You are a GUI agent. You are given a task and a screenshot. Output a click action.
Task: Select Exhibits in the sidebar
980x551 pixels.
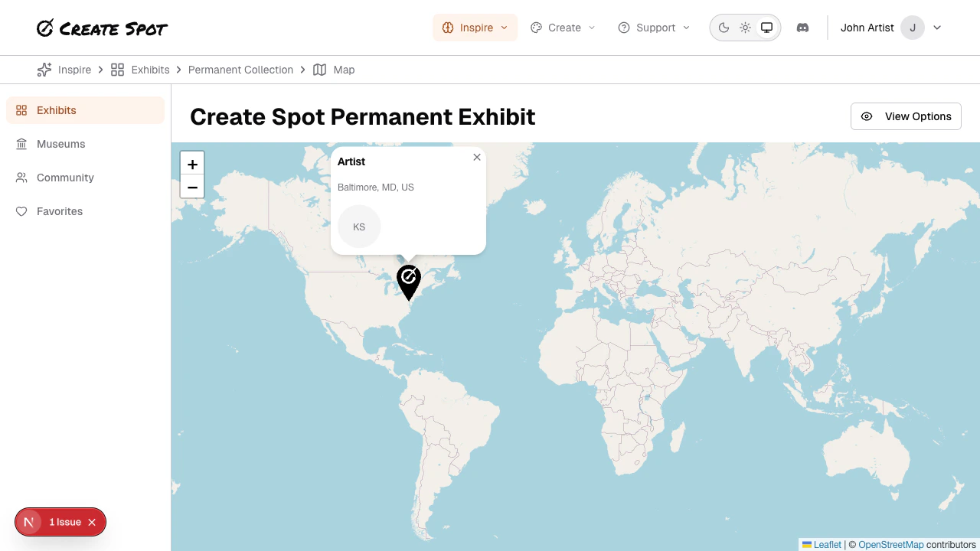tap(57, 110)
